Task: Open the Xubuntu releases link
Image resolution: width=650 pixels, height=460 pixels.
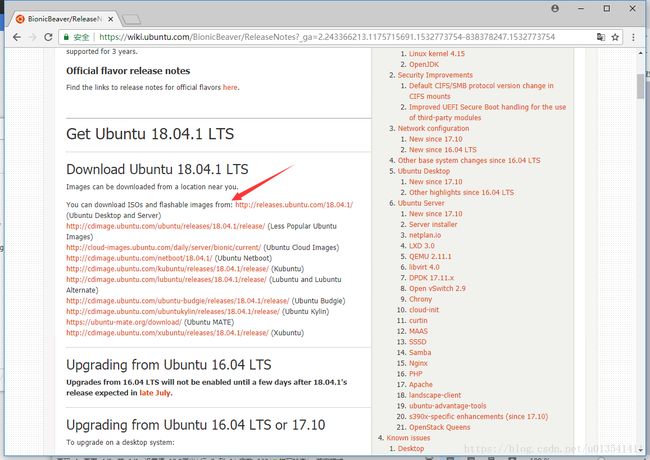Action: (x=167, y=333)
